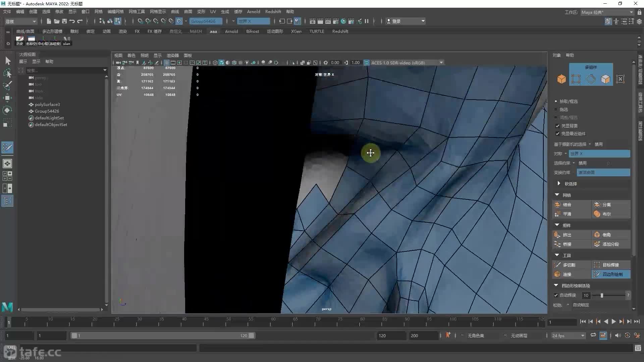
Task: Open the 24 fps dropdown
Action: [569, 336]
